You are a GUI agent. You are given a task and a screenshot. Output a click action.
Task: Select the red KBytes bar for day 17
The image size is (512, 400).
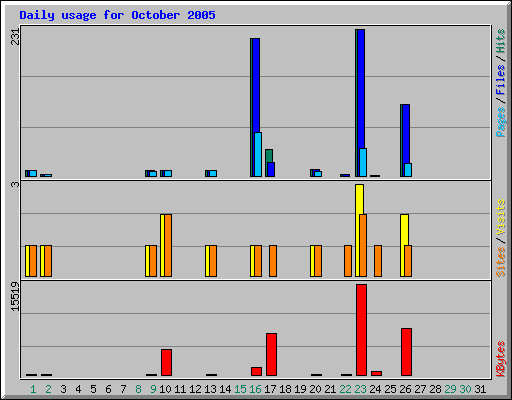pyautogui.click(x=271, y=354)
